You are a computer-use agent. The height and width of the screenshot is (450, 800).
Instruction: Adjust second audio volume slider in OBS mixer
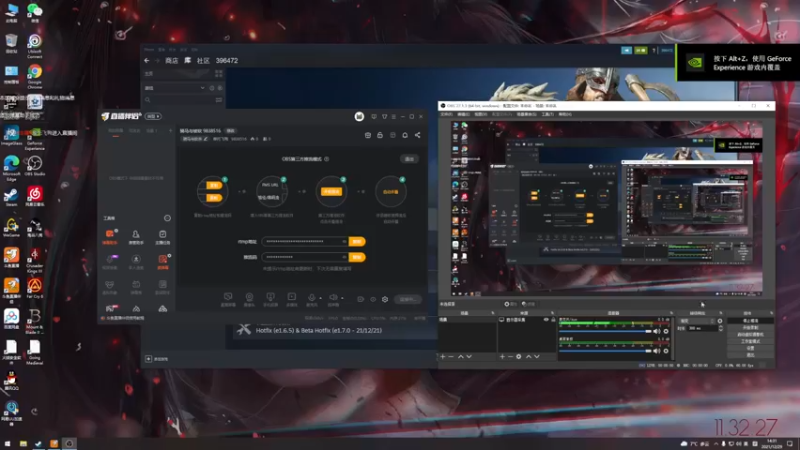(x=606, y=351)
